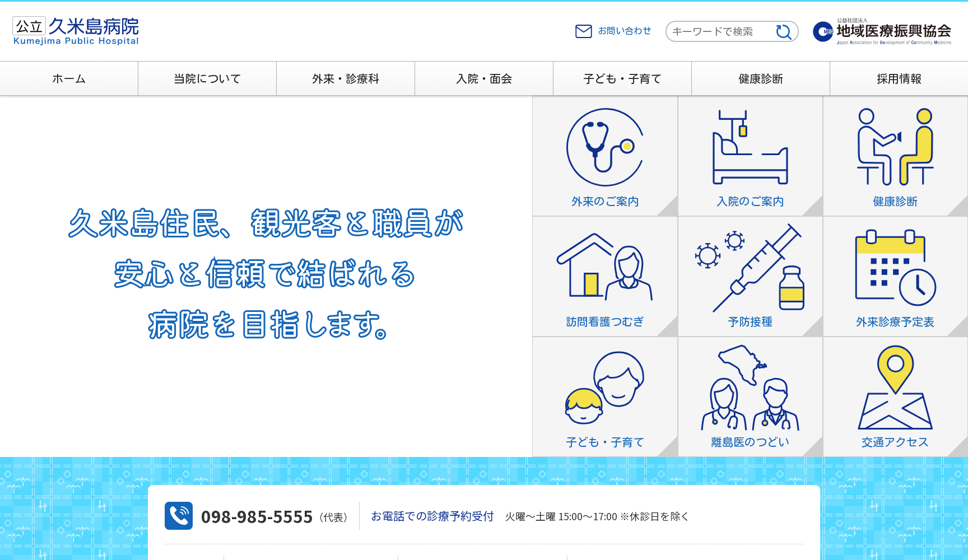Open the 離島医のつどい doctors icon
968x560 pixels.
[x=750, y=389]
